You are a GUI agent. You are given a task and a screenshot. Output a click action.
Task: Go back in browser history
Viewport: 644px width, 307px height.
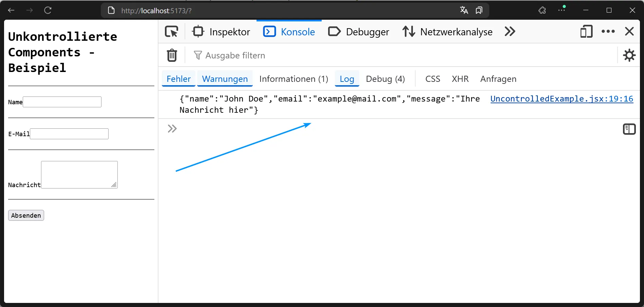[x=11, y=10]
